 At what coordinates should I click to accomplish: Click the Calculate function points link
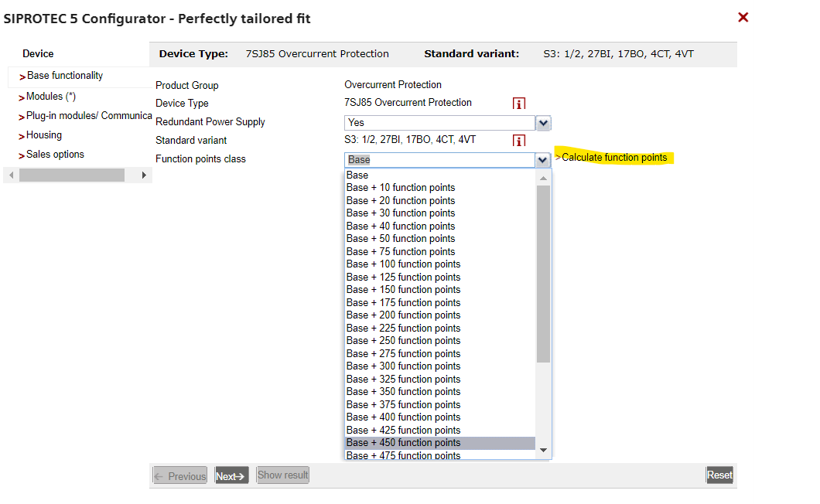coord(614,158)
